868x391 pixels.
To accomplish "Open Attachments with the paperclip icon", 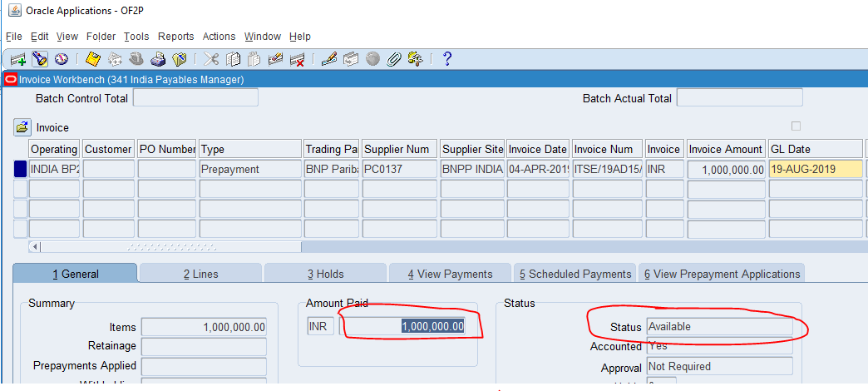I will [x=393, y=59].
